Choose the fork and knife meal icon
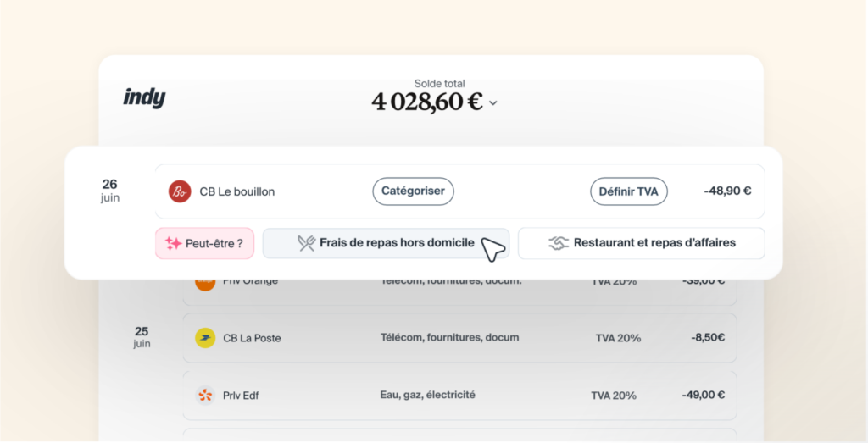The width and height of the screenshot is (868, 443). (306, 243)
